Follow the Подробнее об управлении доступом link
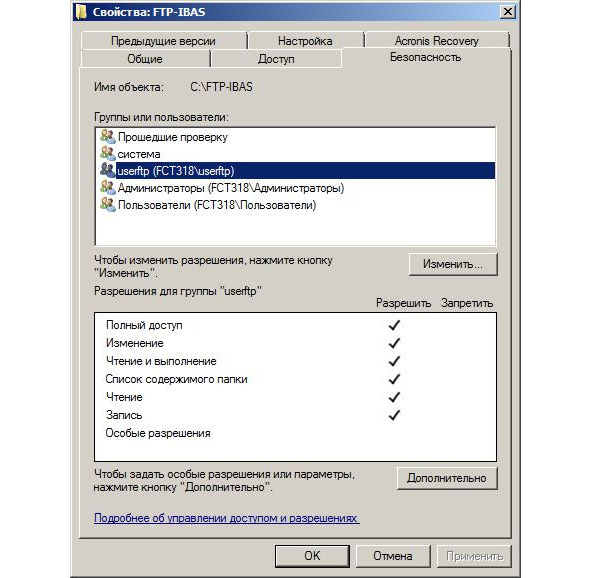Screen dimensions: 591x578 point(227,518)
